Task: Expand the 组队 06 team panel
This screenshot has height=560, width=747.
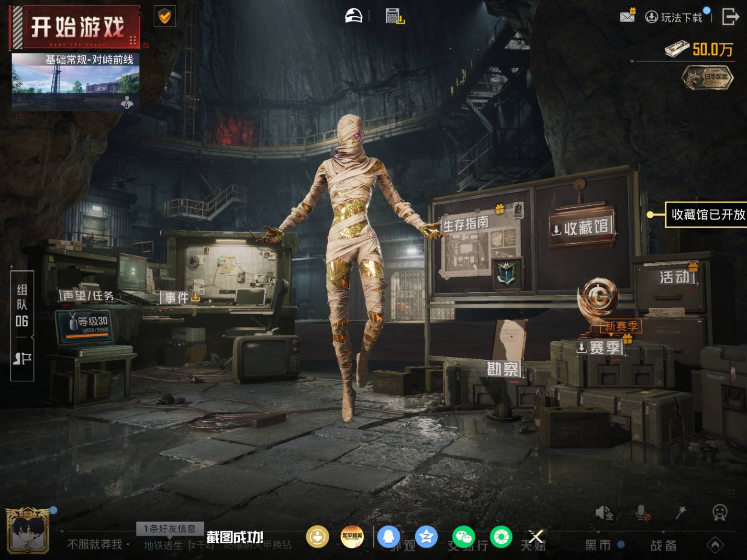Action: pos(22,305)
